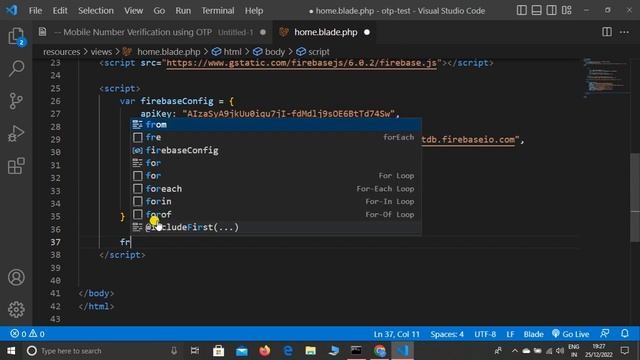Select the resources breadcrumb

pos(62,52)
